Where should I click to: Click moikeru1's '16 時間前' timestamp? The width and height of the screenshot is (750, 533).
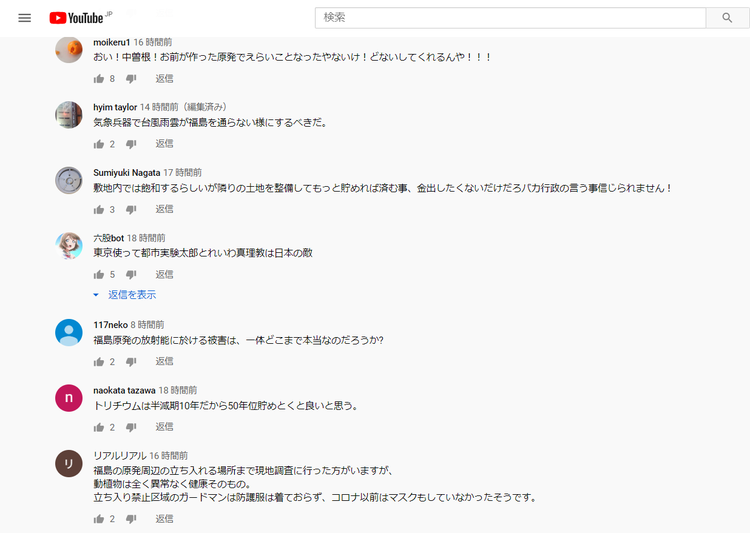click(x=153, y=43)
